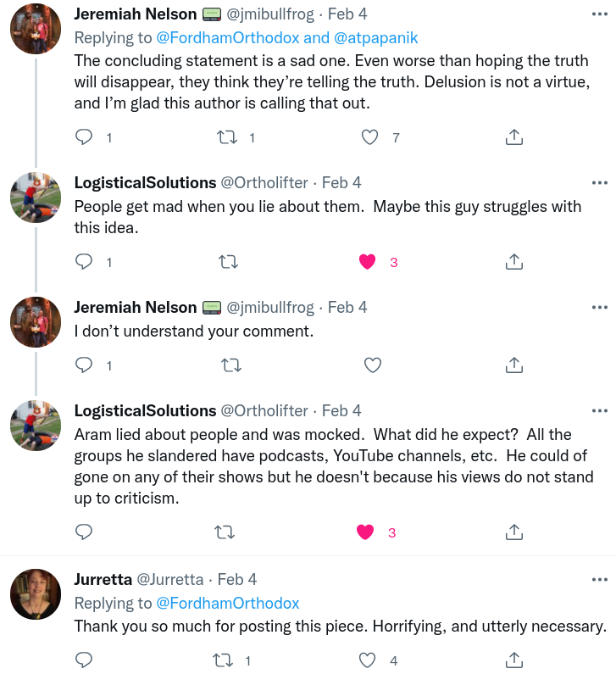
Task: Unlike the 'People get mad' tweet
Action: pos(367,261)
